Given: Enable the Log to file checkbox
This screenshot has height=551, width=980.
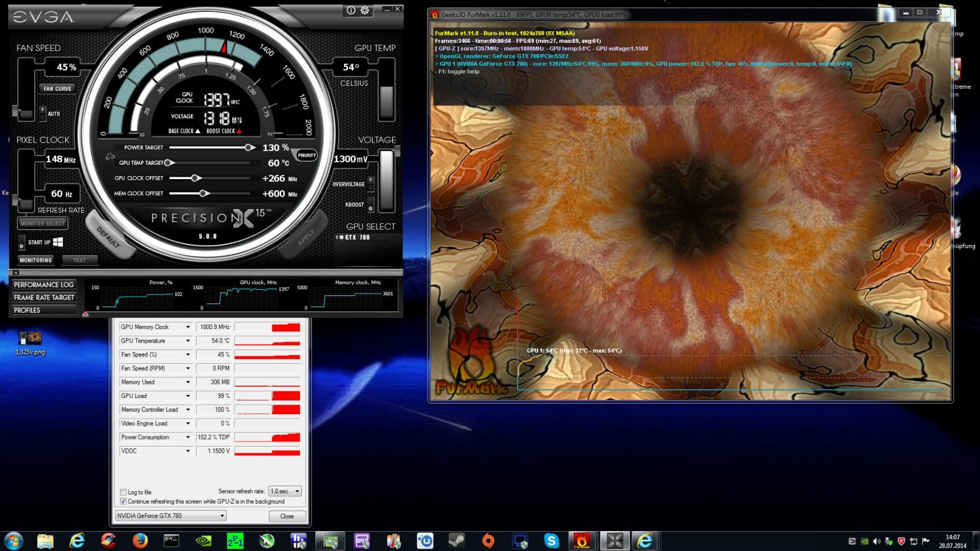Looking at the screenshot, I should pos(123,492).
